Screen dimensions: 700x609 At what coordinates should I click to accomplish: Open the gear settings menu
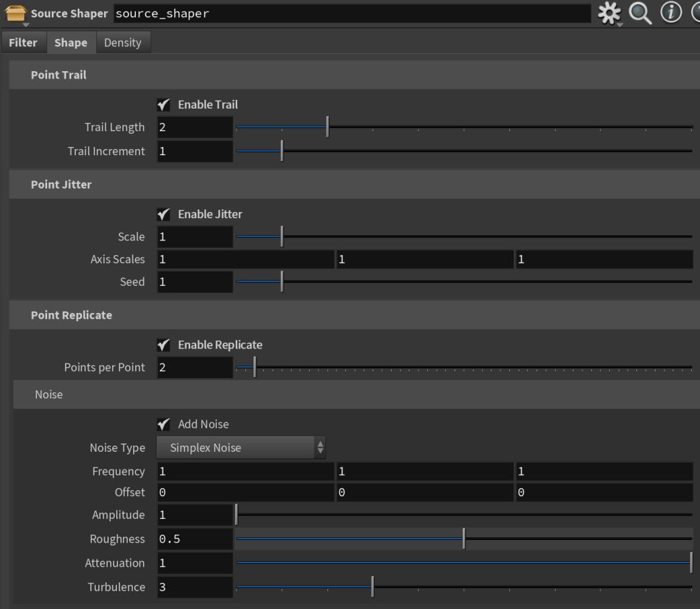tap(608, 14)
